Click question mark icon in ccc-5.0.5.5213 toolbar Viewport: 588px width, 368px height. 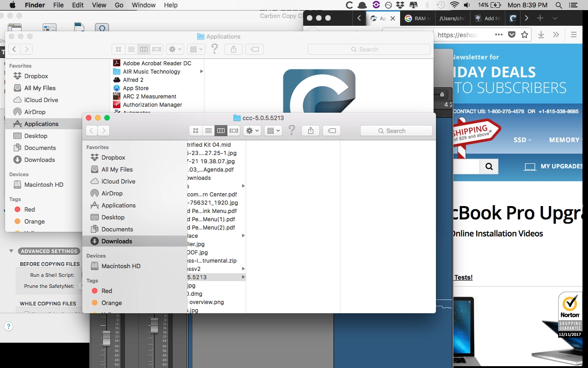click(291, 131)
